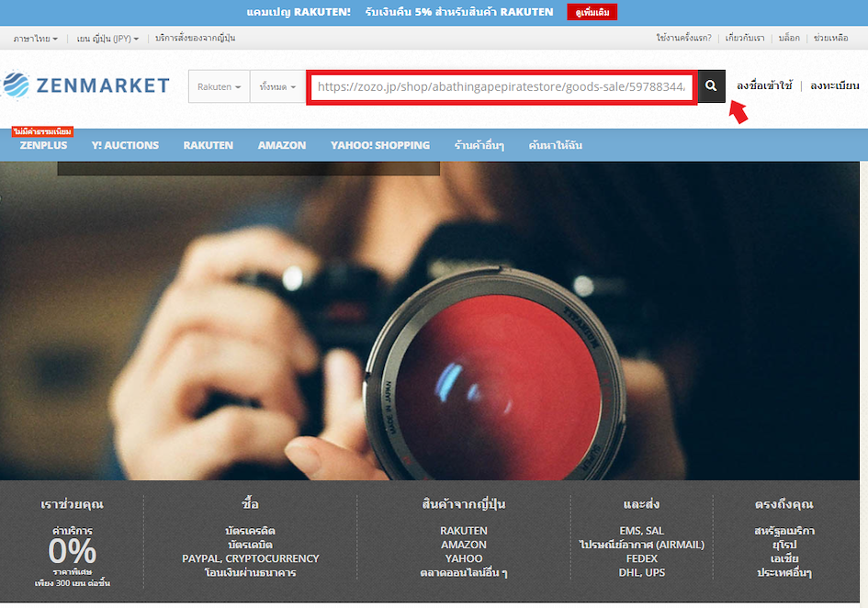The width and height of the screenshot is (868, 608).
Task: Click the PAYPAL, CRYPTOCURRENCY text
Action: pos(251,558)
